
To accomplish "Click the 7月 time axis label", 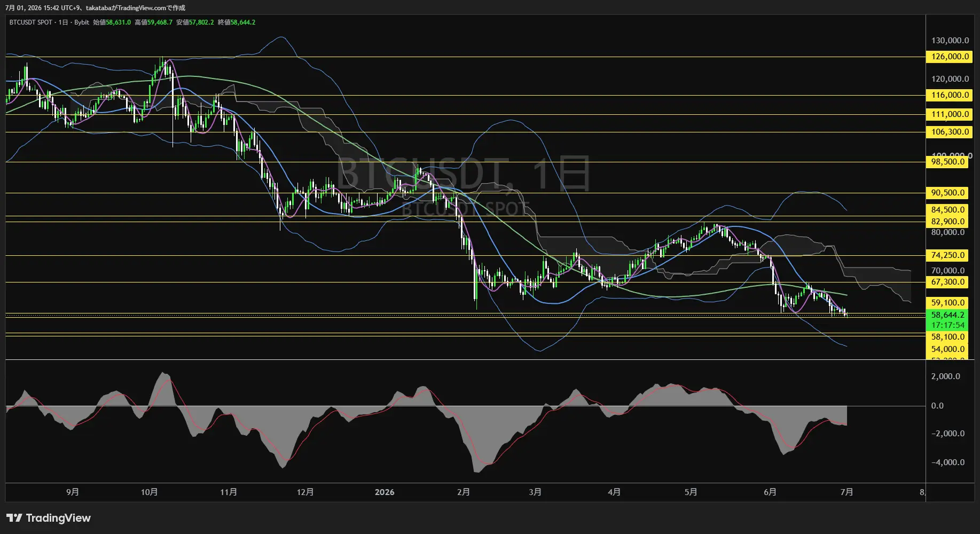I will 847,492.
